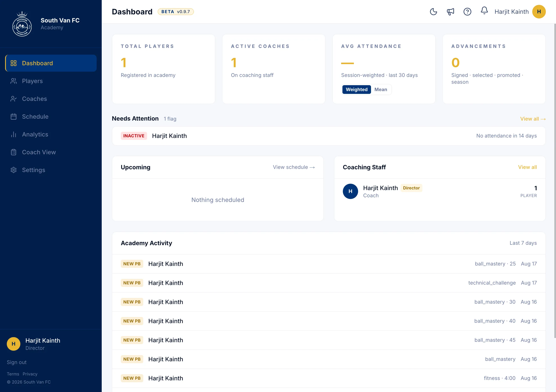Click the Active Coaches card
Viewport: 556px width, 392px height.
[274, 69]
